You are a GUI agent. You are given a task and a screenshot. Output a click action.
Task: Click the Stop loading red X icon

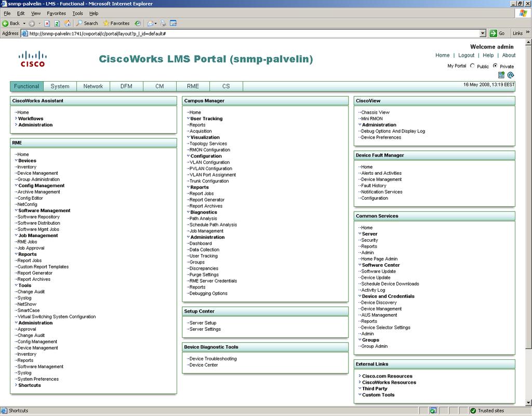47,23
